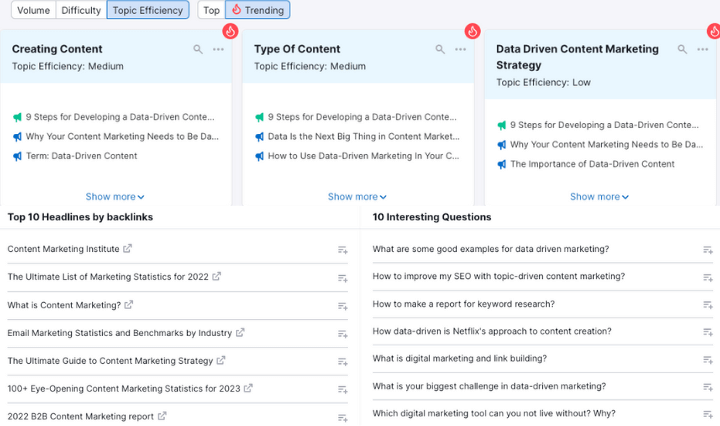Click 'Why Your Content Marketing Needs' in Creating Content card

coord(122,136)
